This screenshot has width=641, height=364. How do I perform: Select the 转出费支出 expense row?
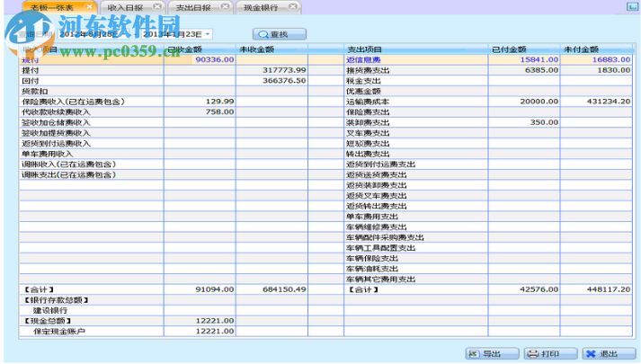(x=416, y=154)
